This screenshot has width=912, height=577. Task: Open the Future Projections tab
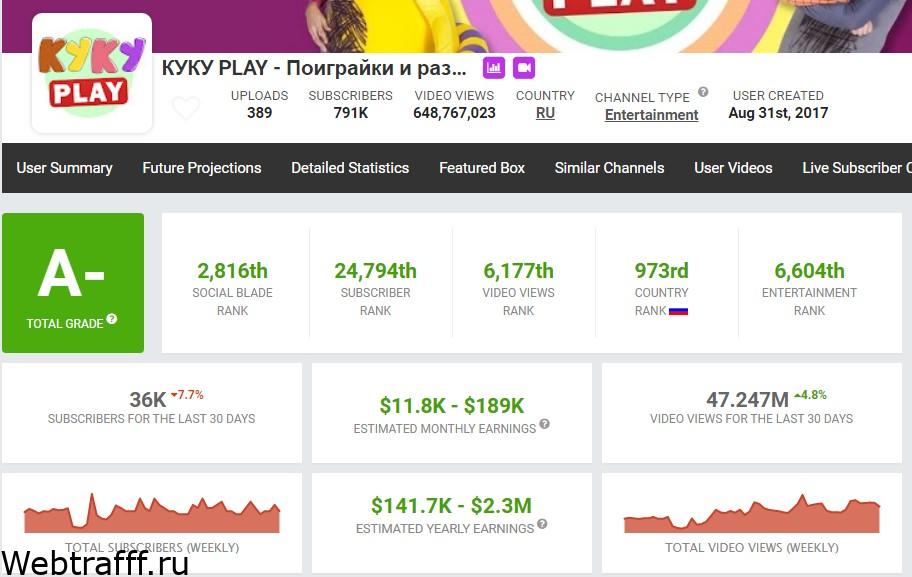[x=202, y=168]
